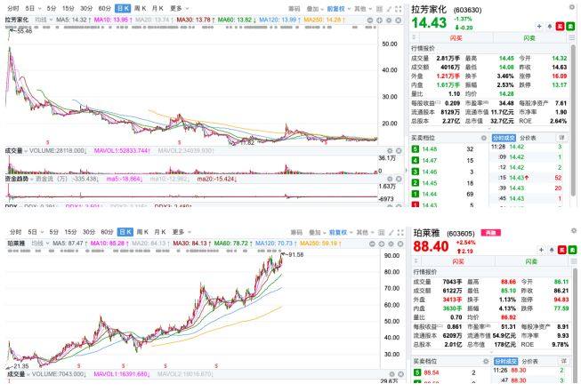Image resolution: width=581 pixels, height=392 pixels.
Task: Click 闪卖 button under 珀莱雅 price
Action: (x=531, y=261)
